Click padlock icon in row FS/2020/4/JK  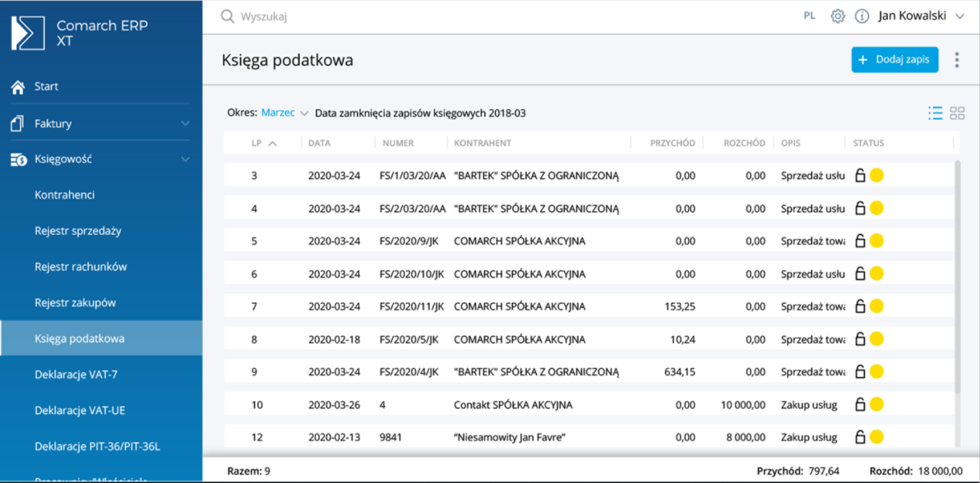860,372
